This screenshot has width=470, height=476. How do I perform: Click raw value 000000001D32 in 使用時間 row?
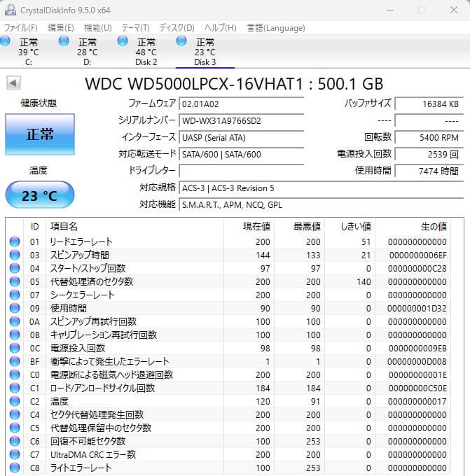(417, 309)
